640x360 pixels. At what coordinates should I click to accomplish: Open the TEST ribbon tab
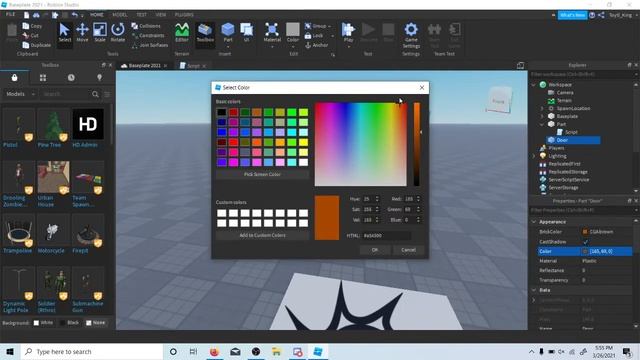pos(141,15)
